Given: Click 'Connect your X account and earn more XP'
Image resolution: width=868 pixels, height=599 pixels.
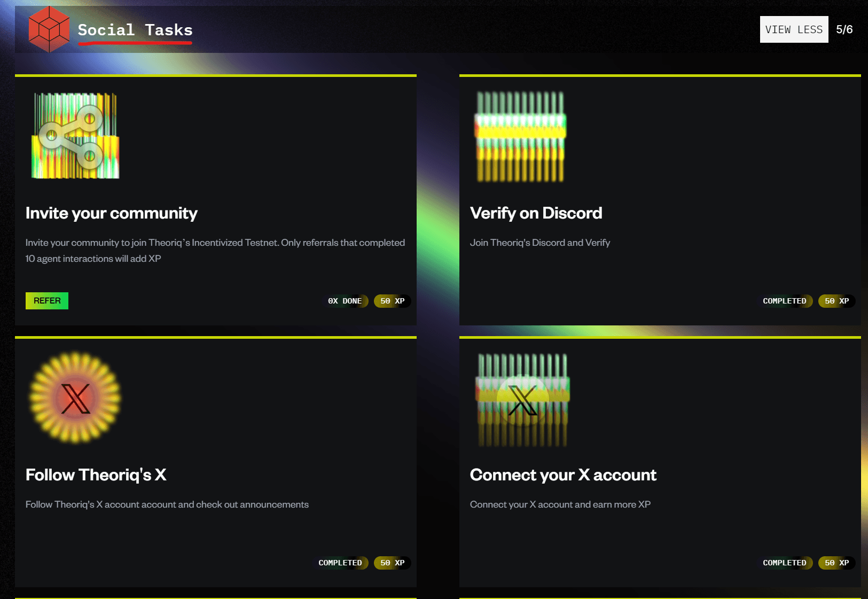Looking at the screenshot, I should (560, 504).
